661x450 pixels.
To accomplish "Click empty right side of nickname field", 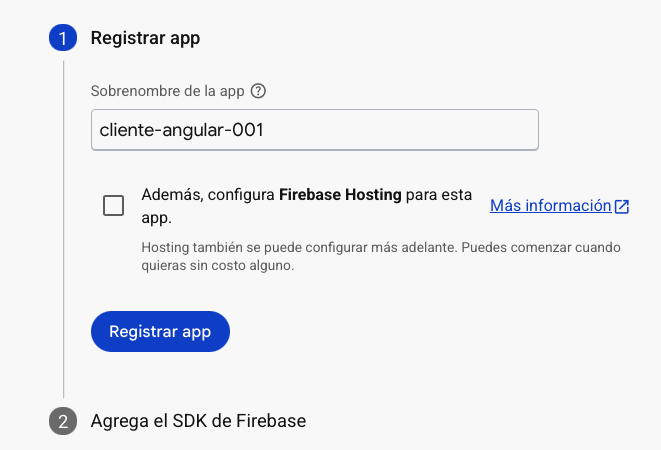I will (x=450, y=130).
